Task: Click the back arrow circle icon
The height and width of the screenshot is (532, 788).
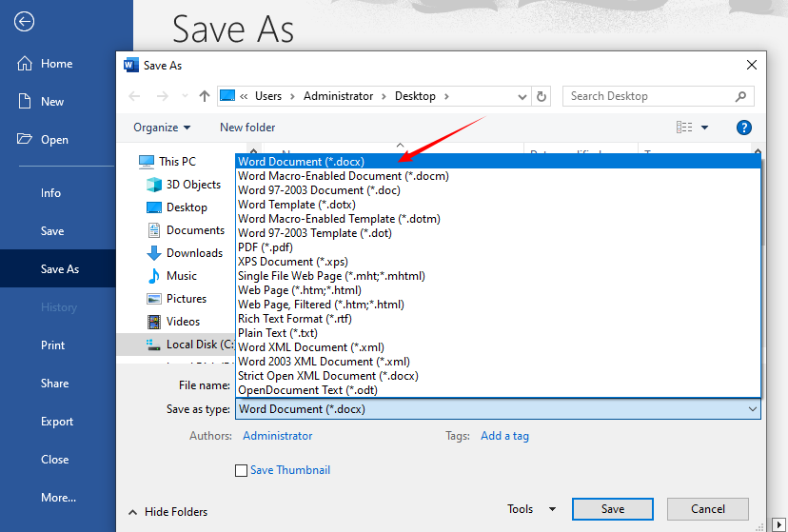Action: [24, 22]
